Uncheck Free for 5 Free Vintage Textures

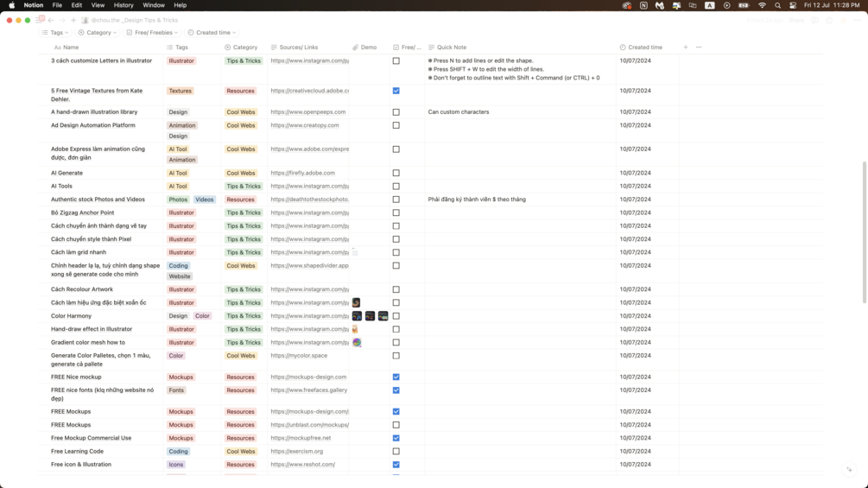click(396, 91)
